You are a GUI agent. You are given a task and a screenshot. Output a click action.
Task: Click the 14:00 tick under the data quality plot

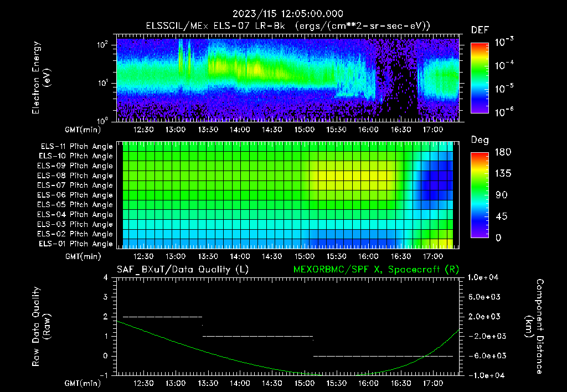click(x=240, y=383)
